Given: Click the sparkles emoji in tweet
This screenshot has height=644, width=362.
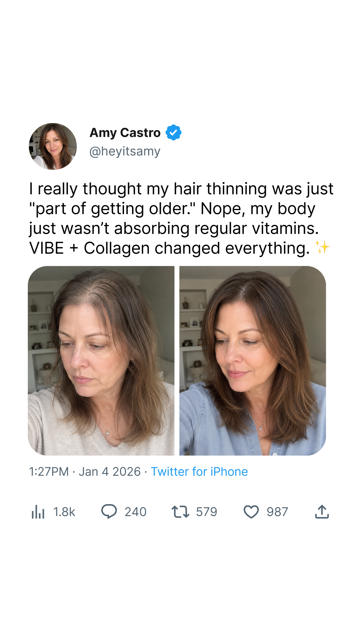Looking at the screenshot, I should pos(322,248).
